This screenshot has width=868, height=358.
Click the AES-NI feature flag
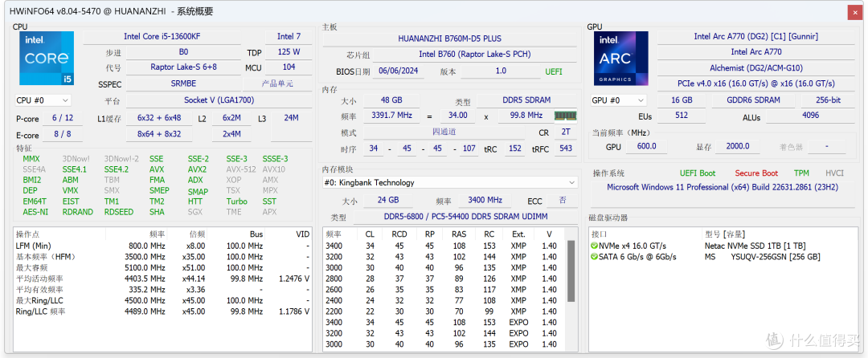click(35, 212)
